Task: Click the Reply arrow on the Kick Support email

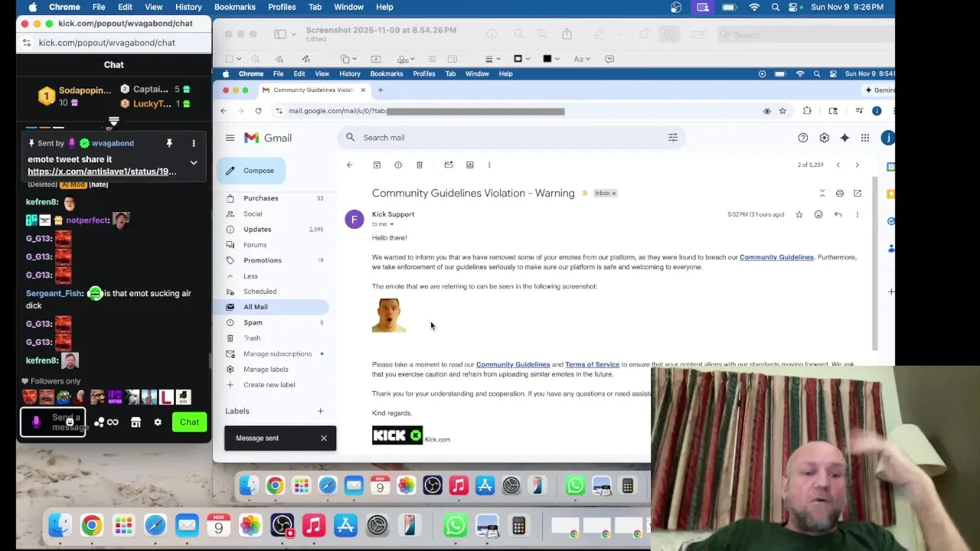Action: pyautogui.click(x=838, y=214)
